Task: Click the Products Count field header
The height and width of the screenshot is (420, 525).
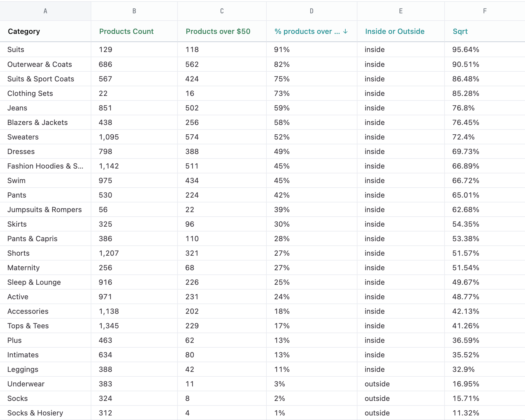Action: coord(126,31)
